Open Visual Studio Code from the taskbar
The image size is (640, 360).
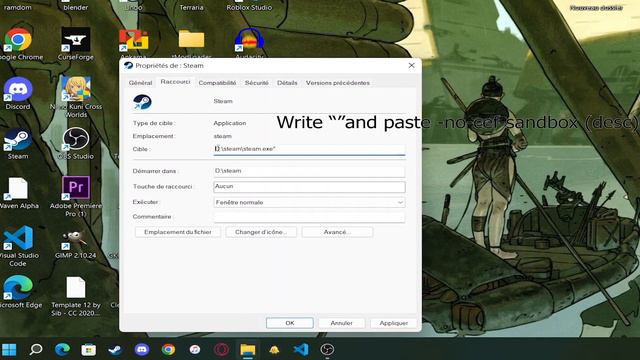pos(301,350)
